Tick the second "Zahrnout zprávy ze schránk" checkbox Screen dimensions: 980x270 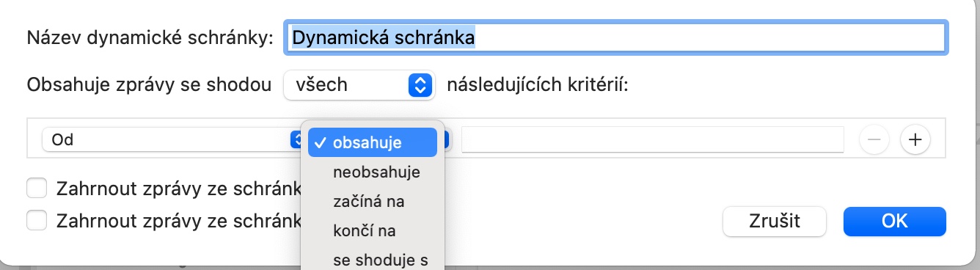click(37, 220)
